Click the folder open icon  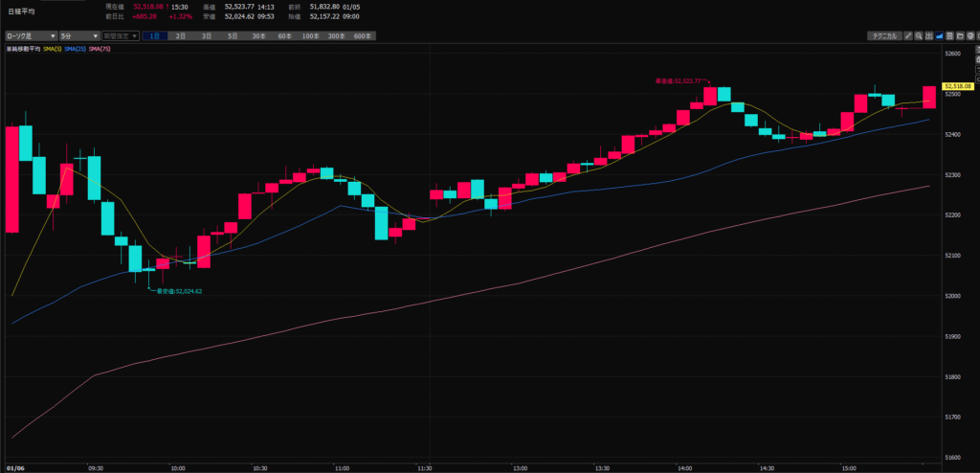coord(960,35)
